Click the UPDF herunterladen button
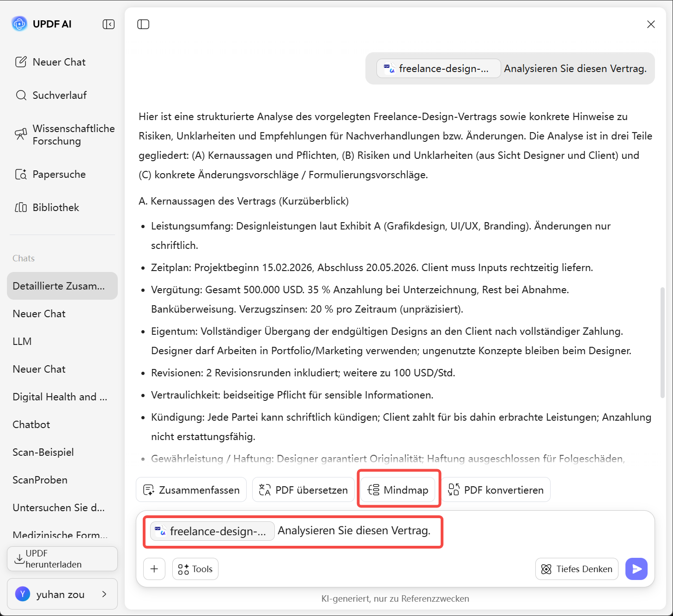 [62, 559]
